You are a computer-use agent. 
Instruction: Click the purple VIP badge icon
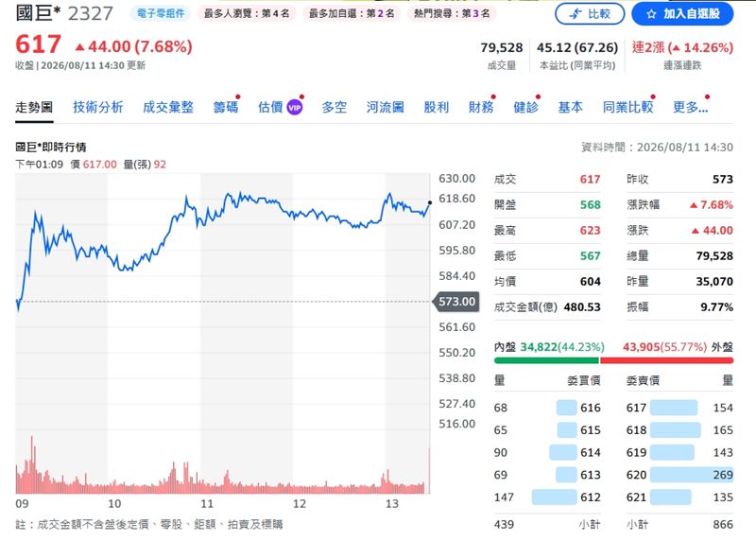point(295,107)
